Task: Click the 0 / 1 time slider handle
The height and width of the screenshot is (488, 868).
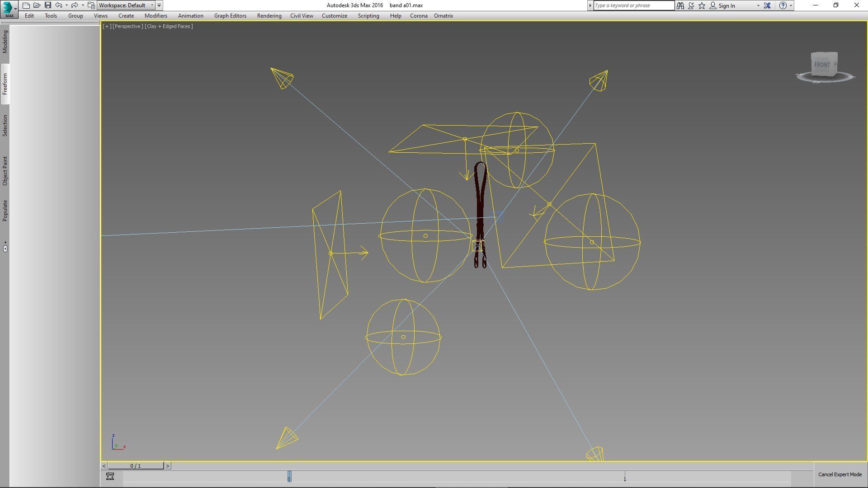Action: coord(136,466)
